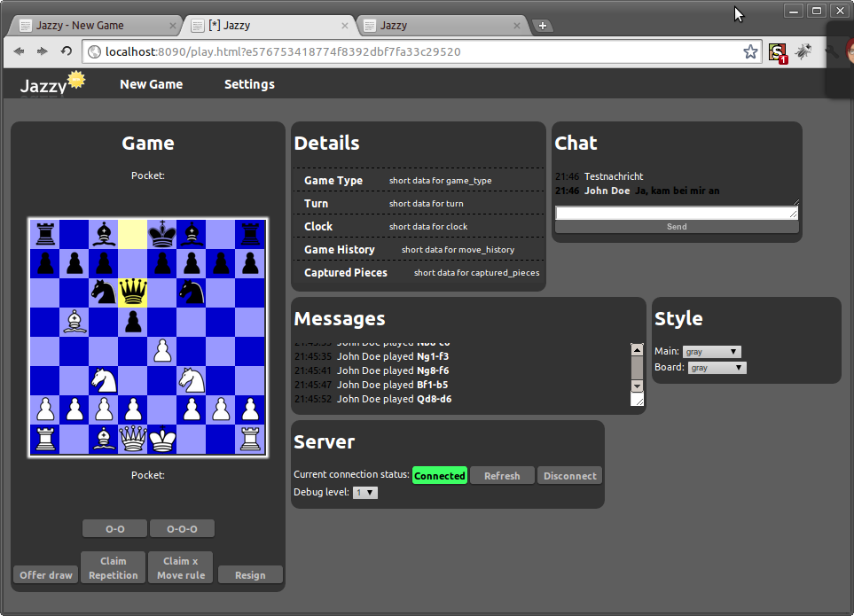Click the white king piece
The width and height of the screenshot is (854, 616).
[162, 439]
